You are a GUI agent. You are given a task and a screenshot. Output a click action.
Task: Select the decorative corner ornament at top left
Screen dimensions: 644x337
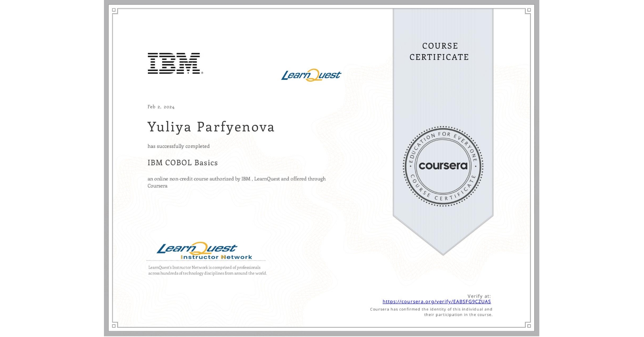[114, 9]
